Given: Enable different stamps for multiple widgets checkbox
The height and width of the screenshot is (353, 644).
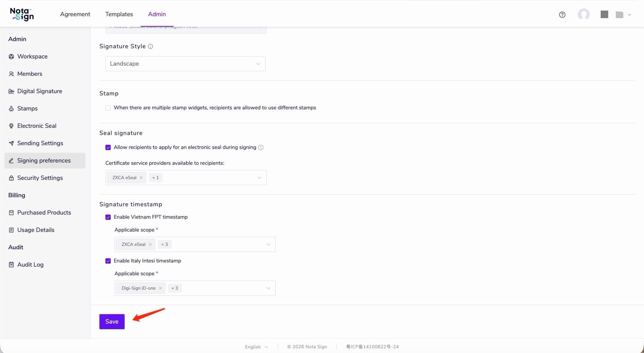Looking at the screenshot, I should coord(108,108).
